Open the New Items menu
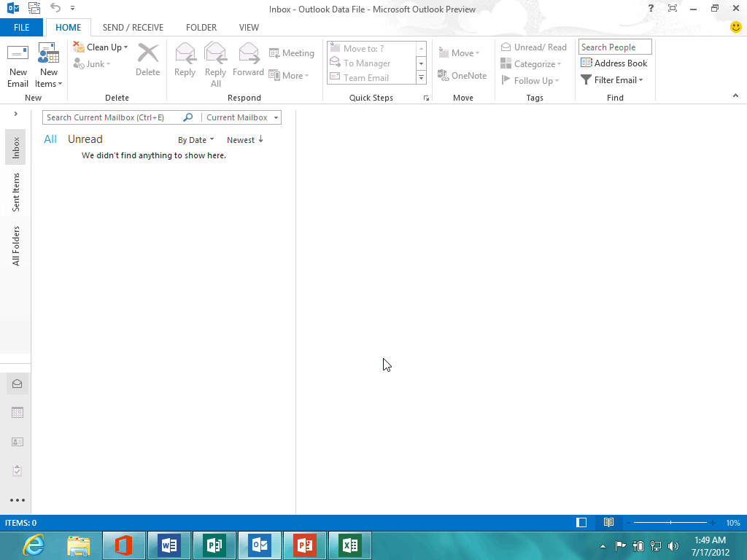 [x=49, y=65]
